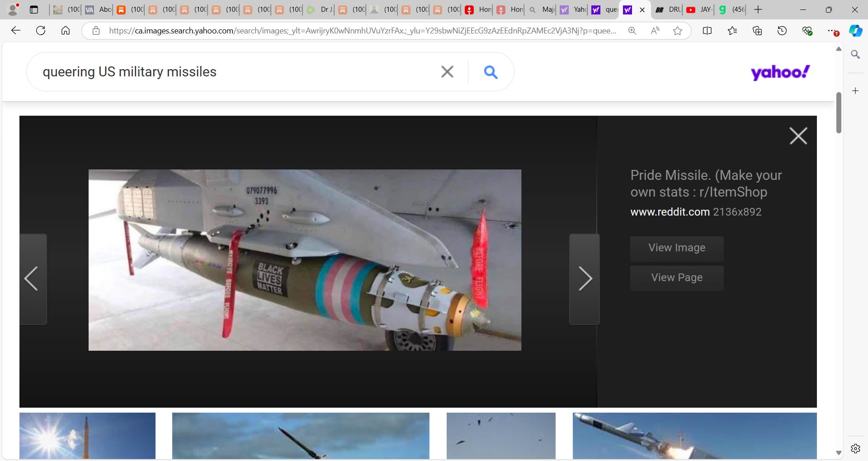Reload the current page

coord(41,31)
